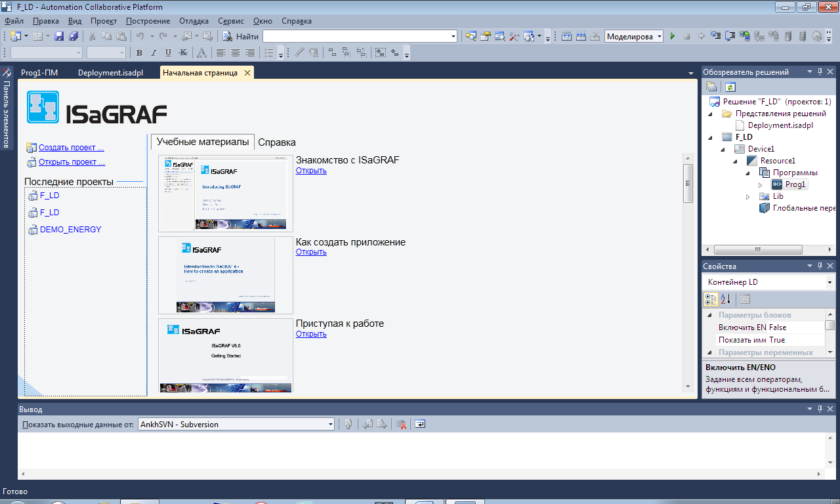
Task: Click the align center icon
Action: click(236, 52)
